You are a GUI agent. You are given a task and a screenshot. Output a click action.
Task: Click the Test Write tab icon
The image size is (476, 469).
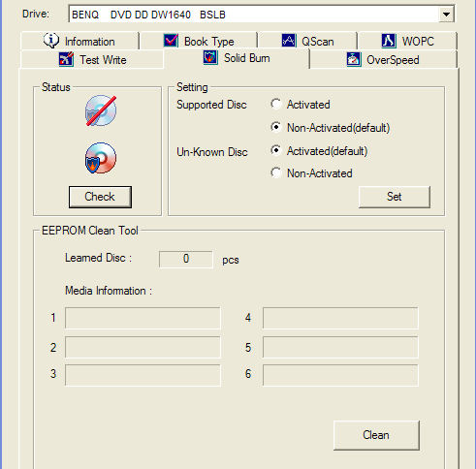click(66, 59)
